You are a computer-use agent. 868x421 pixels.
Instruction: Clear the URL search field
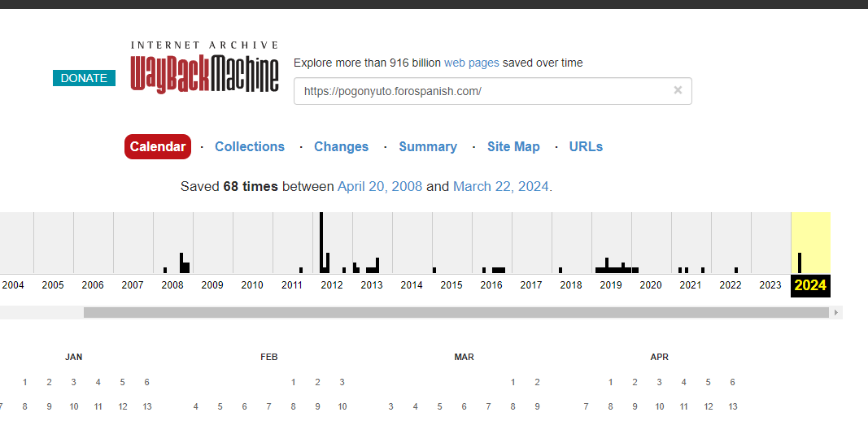point(678,91)
